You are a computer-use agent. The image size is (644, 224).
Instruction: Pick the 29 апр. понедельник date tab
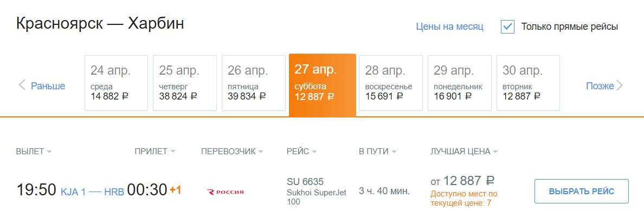(459, 83)
